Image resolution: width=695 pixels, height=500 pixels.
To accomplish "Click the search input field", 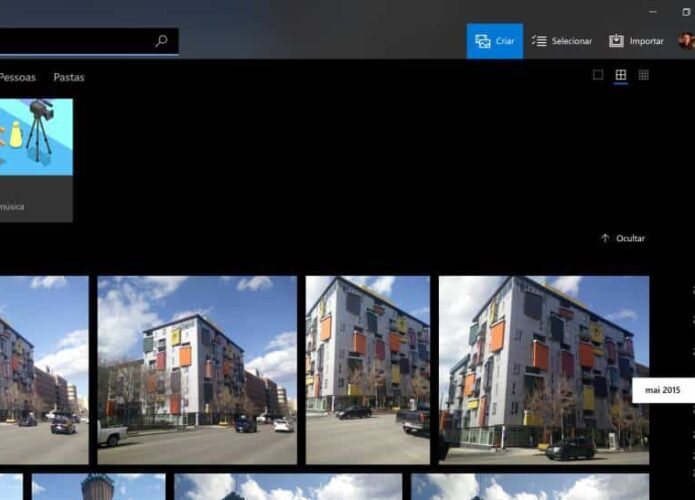I will [89, 41].
